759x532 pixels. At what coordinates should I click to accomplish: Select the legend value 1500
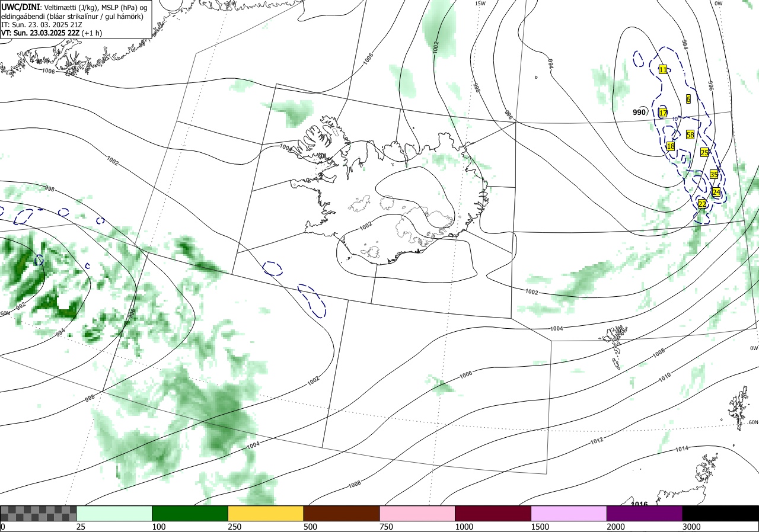click(540, 527)
